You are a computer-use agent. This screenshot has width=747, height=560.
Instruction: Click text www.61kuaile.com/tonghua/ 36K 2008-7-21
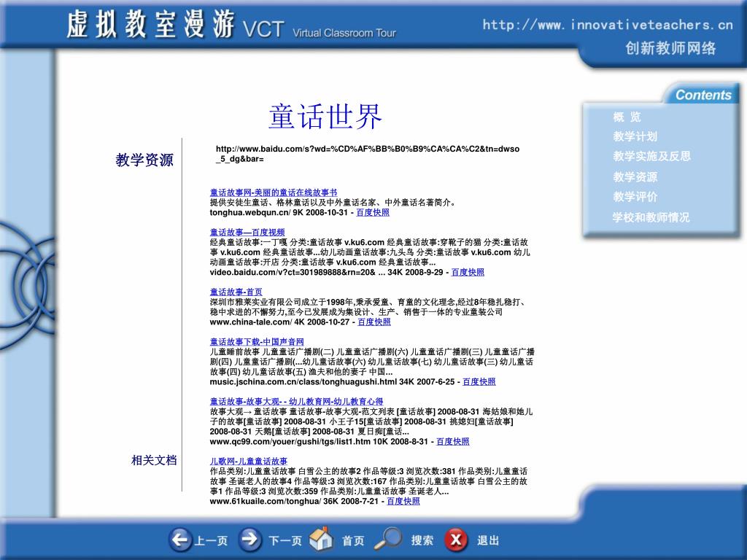[294, 501]
